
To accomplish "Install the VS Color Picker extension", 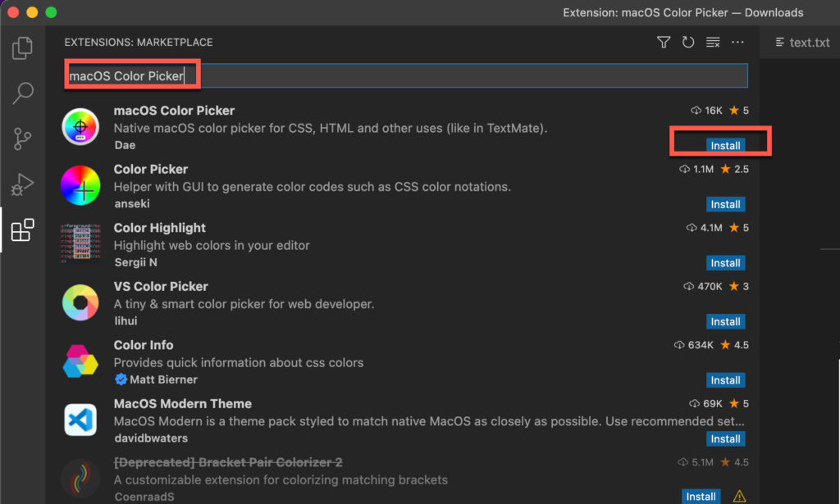I will (x=725, y=321).
